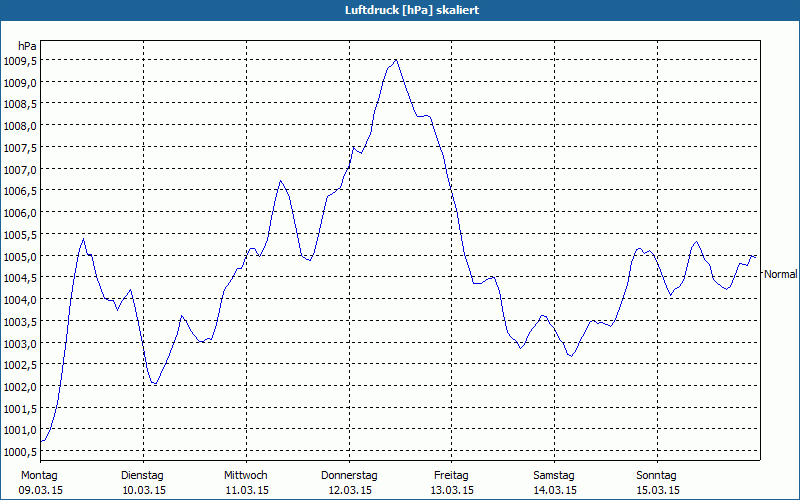The image size is (800, 500).
Task: Select the Sonntag day label
Action: pos(657,476)
